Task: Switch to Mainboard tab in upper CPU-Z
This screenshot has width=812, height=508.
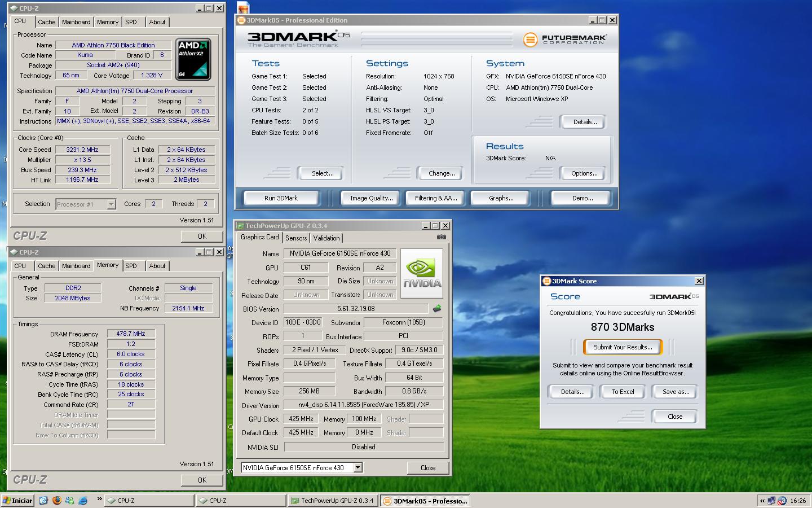Action: pyautogui.click(x=76, y=22)
